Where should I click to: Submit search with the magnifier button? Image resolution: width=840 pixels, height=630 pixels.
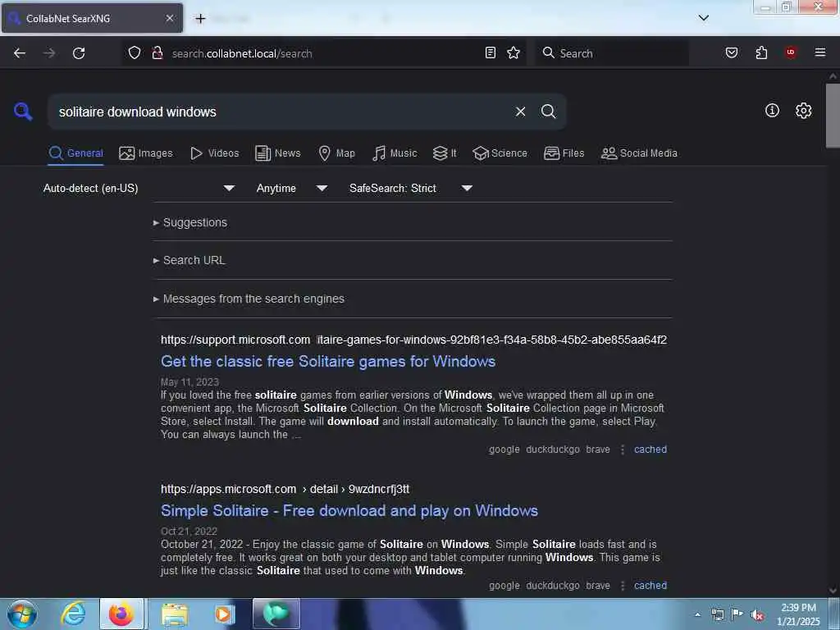click(x=548, y=112)
